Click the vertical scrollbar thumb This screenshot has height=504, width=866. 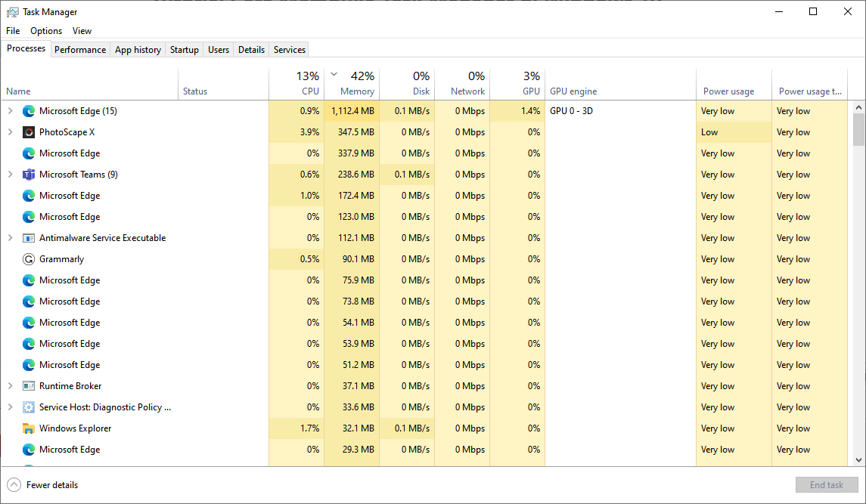click(x=859, y=130)
